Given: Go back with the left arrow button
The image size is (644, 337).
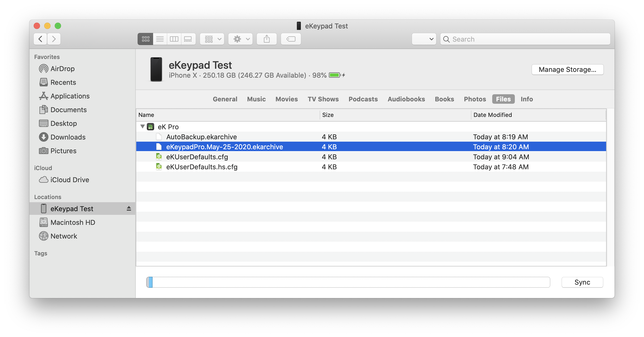Looking at the screenshot, I should tap(41, 39).
